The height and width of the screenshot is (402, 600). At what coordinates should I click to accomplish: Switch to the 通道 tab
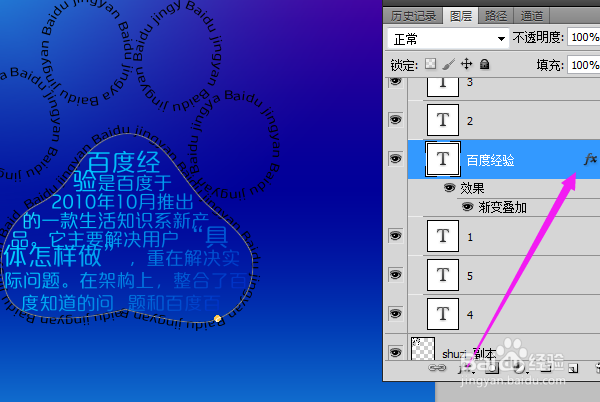click(532, 16)
